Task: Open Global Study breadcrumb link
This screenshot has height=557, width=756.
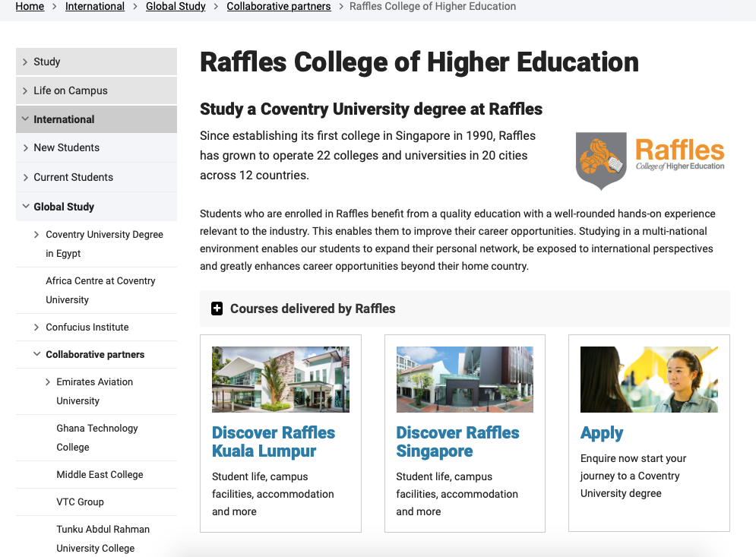Action: click(x=176, y=6)
